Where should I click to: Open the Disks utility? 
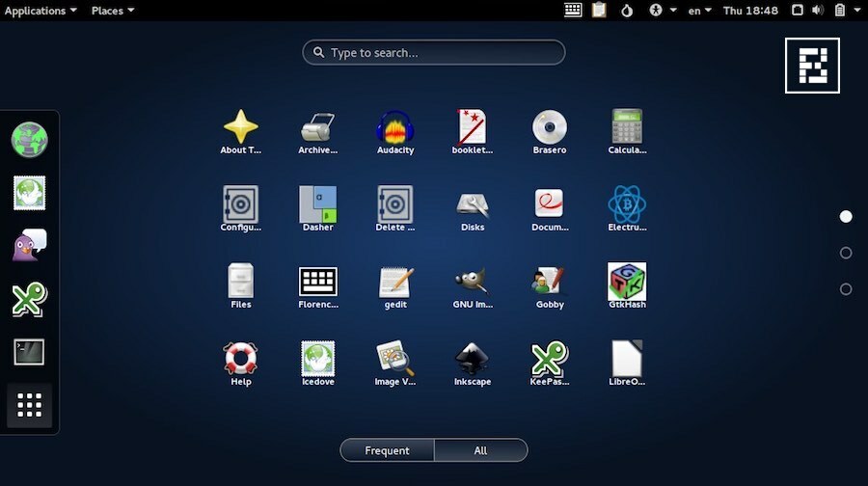[x=472, y=206]
